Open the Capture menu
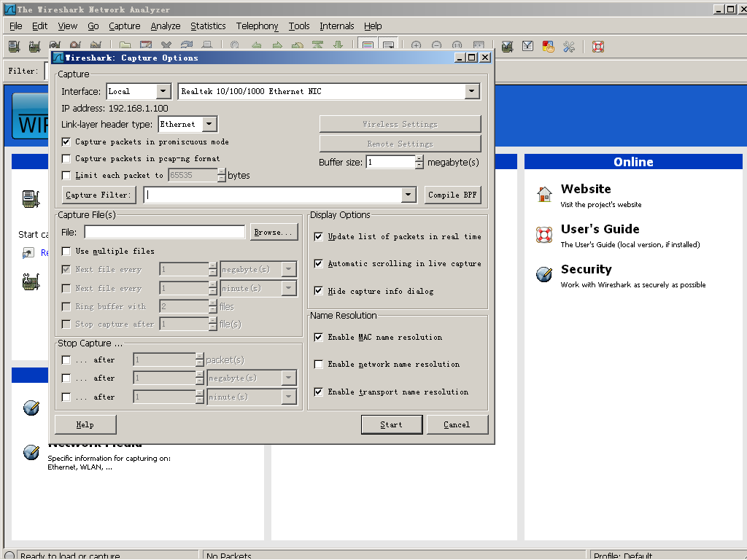Screen dimensions: 747x560 click(x=124, y=26)
